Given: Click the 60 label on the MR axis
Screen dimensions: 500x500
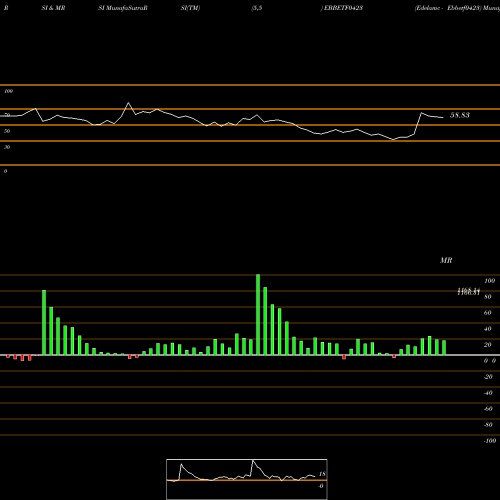Looking at the screenshot, I should pos(488,313).
